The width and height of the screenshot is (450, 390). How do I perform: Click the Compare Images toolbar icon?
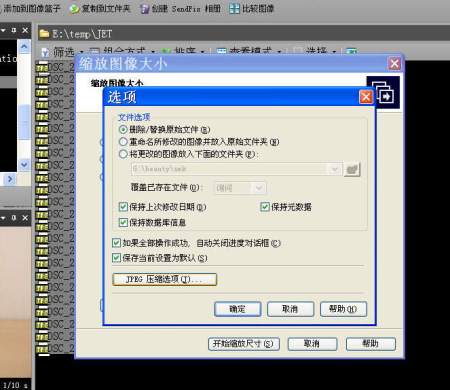(x=234, y=9)
